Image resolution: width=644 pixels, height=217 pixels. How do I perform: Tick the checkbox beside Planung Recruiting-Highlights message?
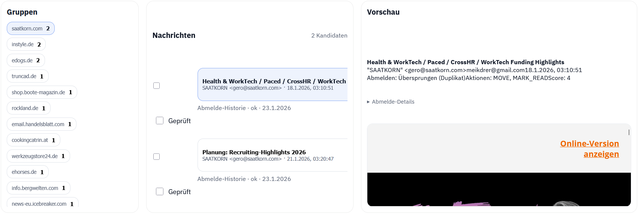pyautogui.click(x=157, y=157)
